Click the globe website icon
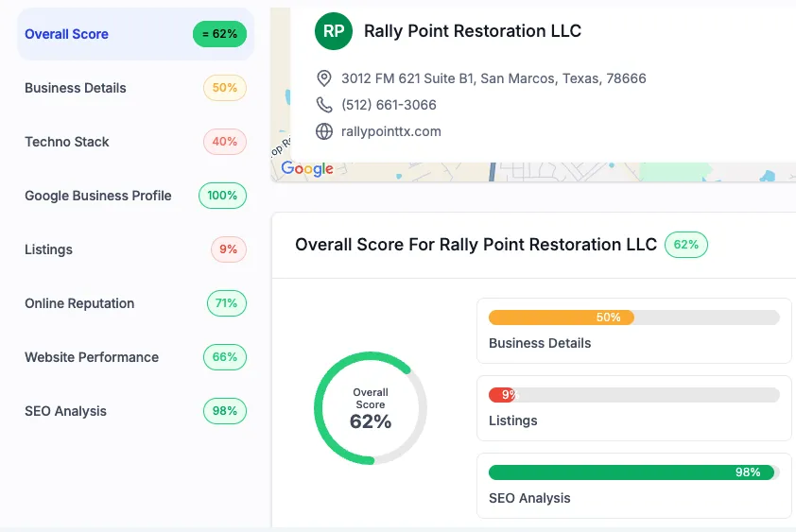The height and width of the screenshot is (532, 796). pos(324,131)
